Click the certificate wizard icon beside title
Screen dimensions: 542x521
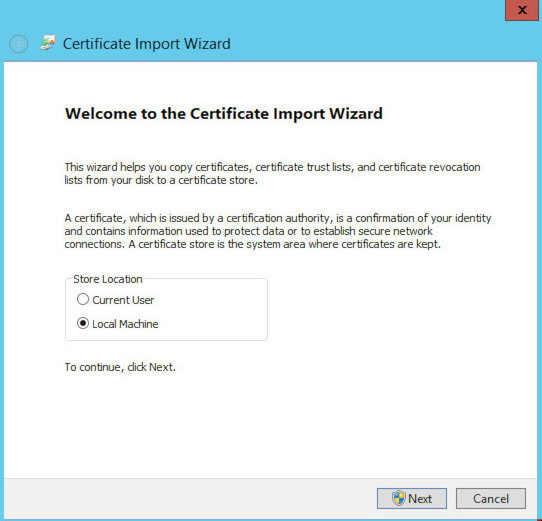pyautogui.click(x=48, y=43)
